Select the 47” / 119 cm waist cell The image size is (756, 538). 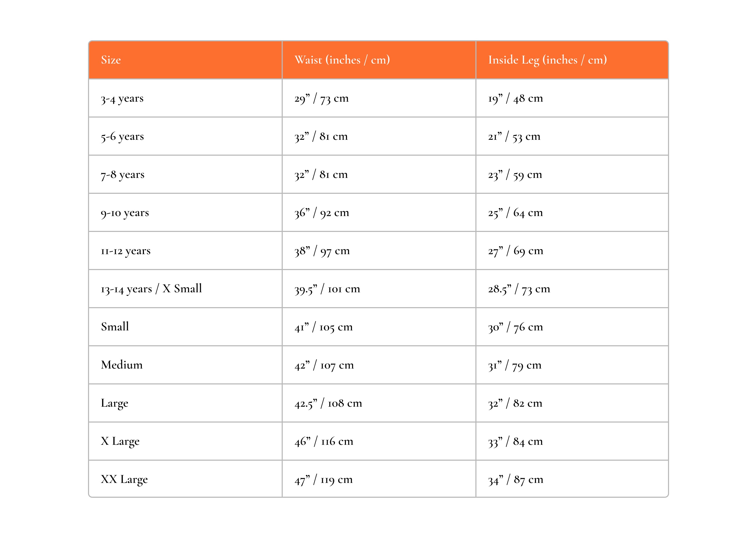pos(379,479)
